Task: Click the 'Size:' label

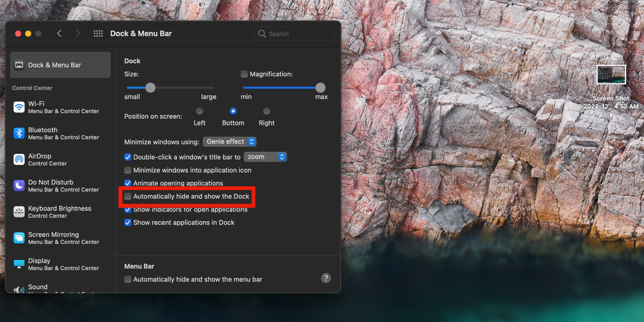Action: pos(131,74)
